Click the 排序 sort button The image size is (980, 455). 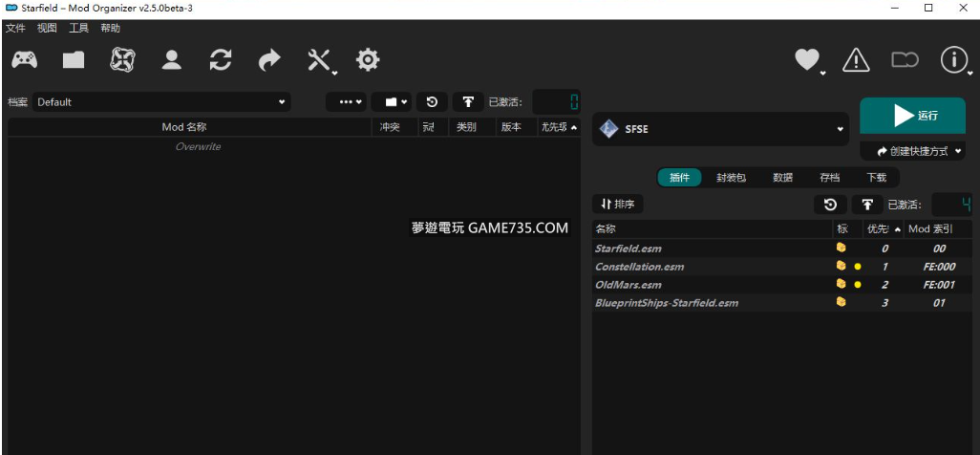(x=619, y=205)
